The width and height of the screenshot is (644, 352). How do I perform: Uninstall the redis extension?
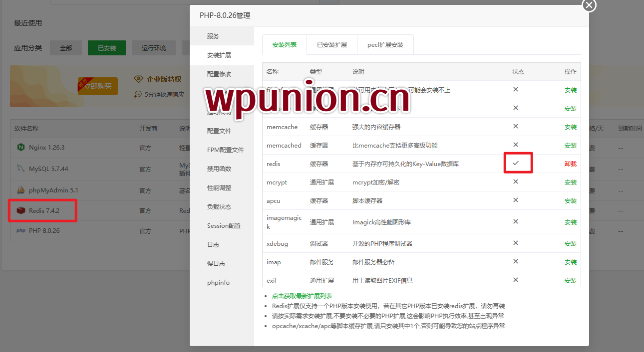coord(571,164)
